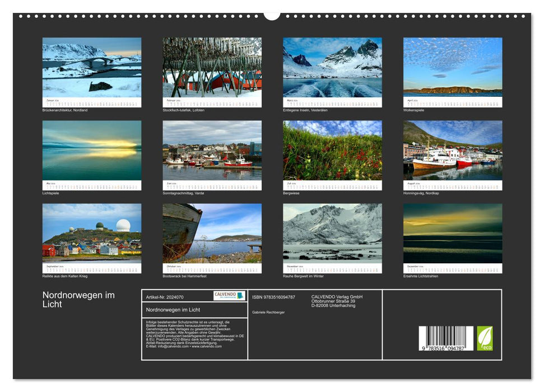Open the Oktober photo "Bootswrack bei Hammerfest"
The width and height of the screenshot is (544, 392).
pyautogui.click(x=212, y=232)
